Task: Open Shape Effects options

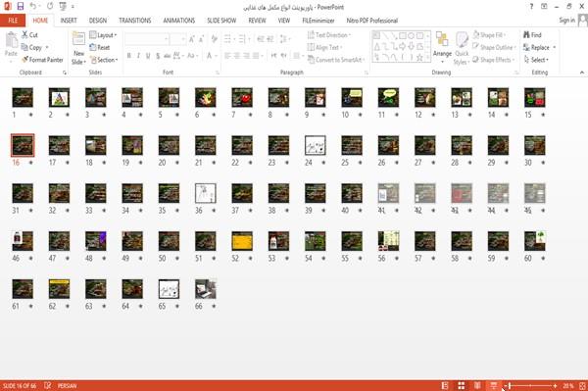Action: [x=493, y=60]
